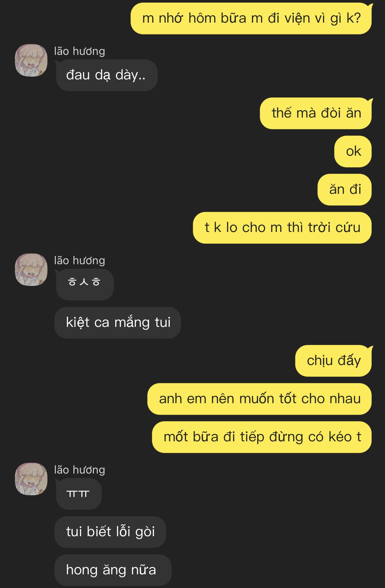Tap the gray bubble "đau dạ dày.."
385x588 pixels.
106,75
